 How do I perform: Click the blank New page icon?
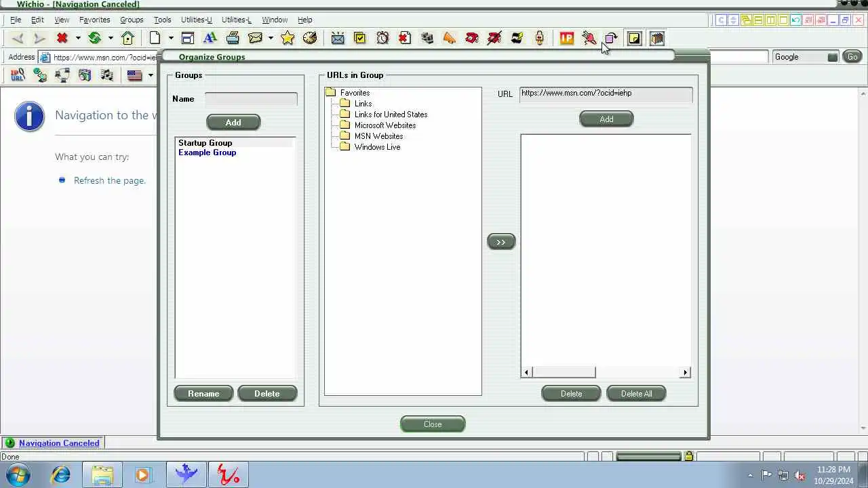point(155,39)
